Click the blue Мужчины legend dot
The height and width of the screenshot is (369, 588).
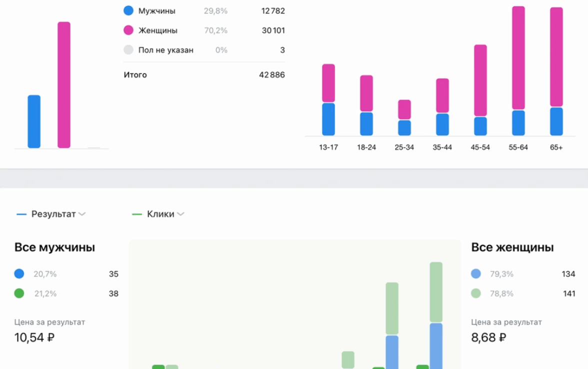point(128,10)
